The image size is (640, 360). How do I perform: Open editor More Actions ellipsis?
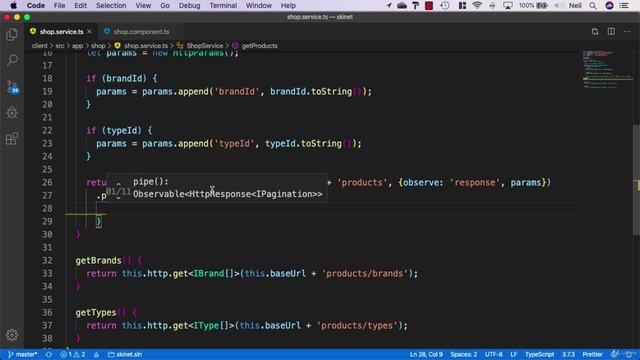[x=627, y=31]
